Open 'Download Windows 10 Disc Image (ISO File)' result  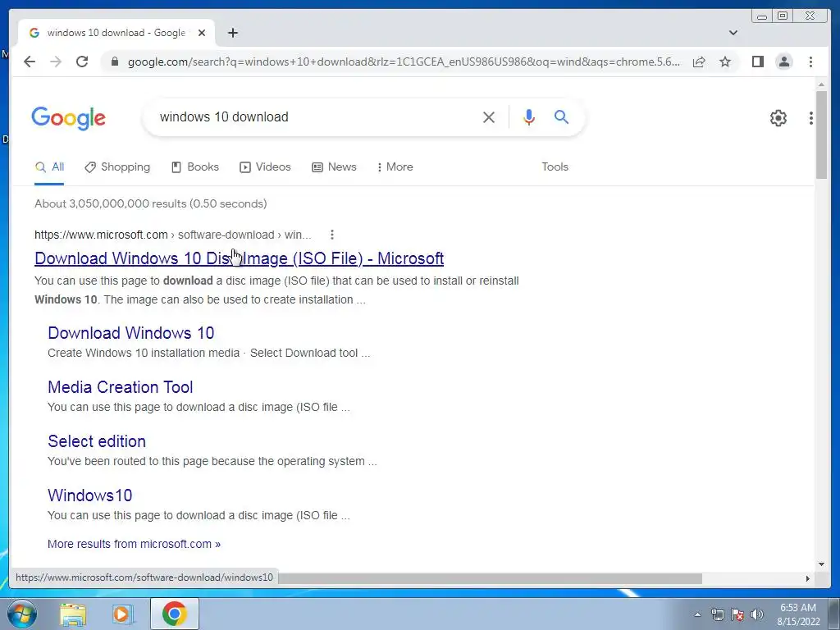pyautogui.click(x=239, y=258)
